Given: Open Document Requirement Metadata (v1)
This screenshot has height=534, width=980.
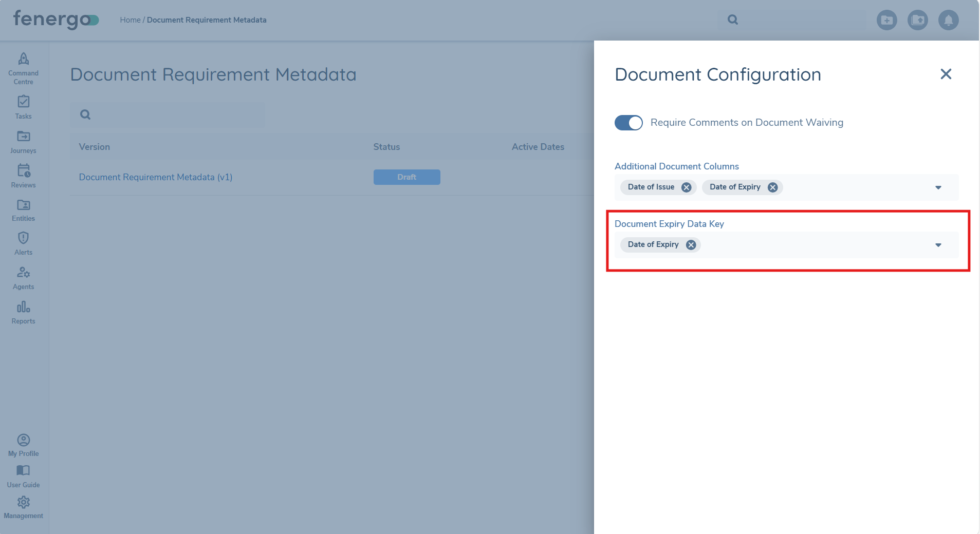Looking at the screenshot, I should [156, 177].
